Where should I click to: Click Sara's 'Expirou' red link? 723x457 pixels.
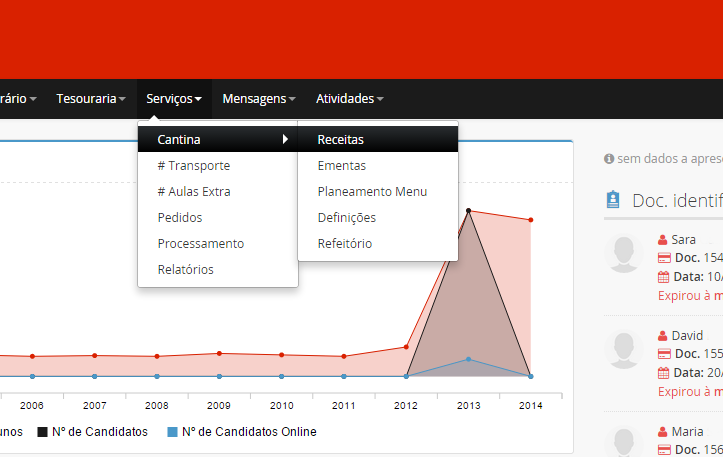pos(689,296)
